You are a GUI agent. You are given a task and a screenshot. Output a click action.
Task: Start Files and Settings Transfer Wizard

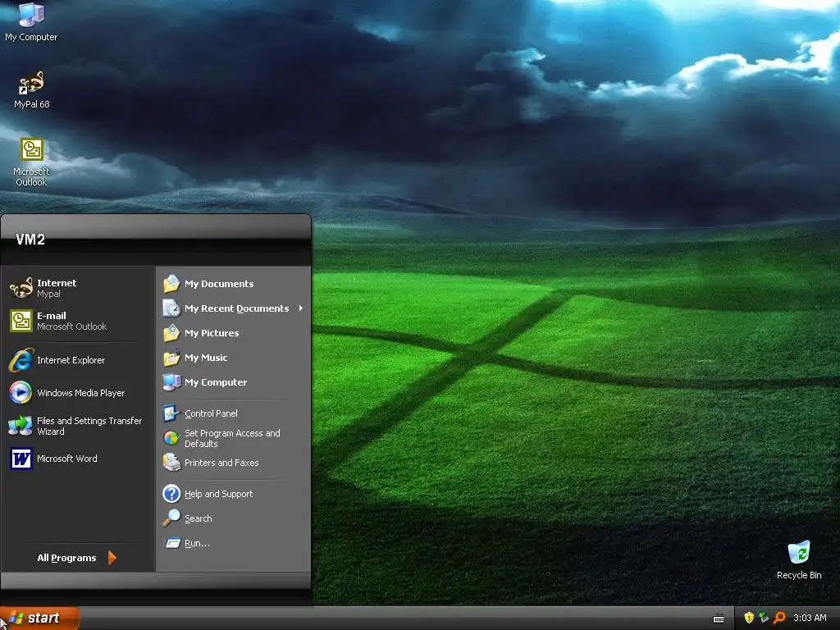(x=78, y=426)
